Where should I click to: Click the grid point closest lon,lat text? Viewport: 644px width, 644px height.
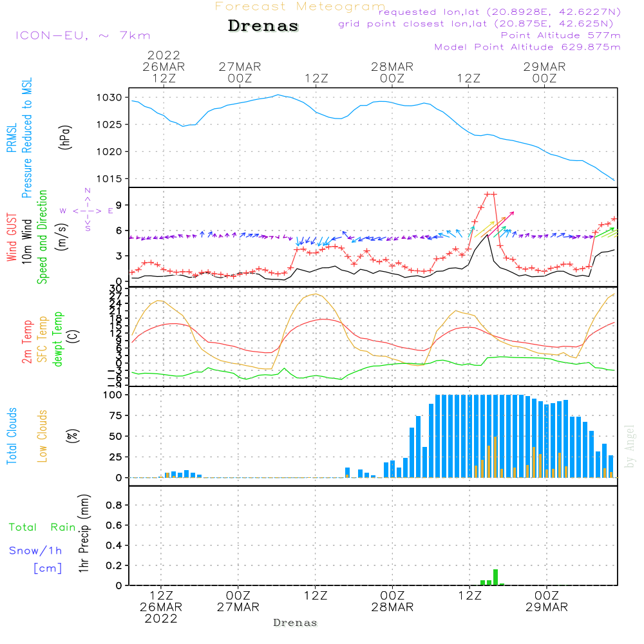point(476,24)
